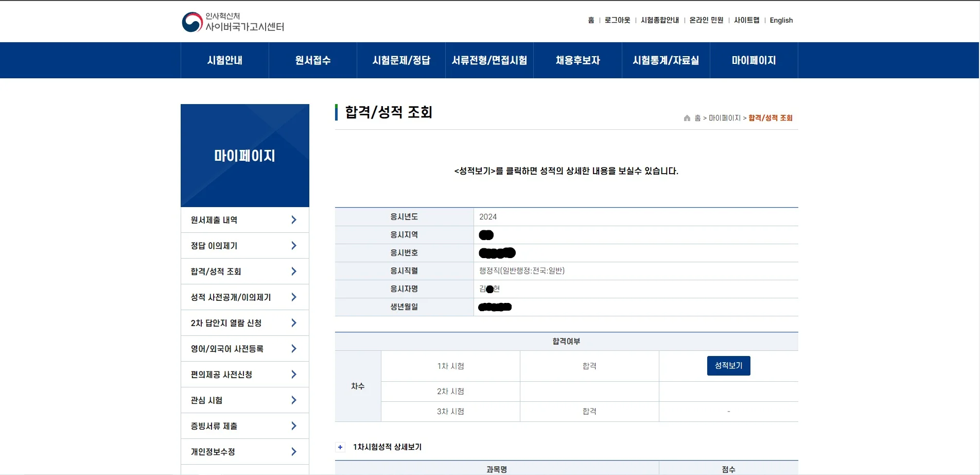Open the chevron for 정답 이의제기
The height and width of the screenshot is (475, 980).
pyautogui.click(x=294, y=246)
